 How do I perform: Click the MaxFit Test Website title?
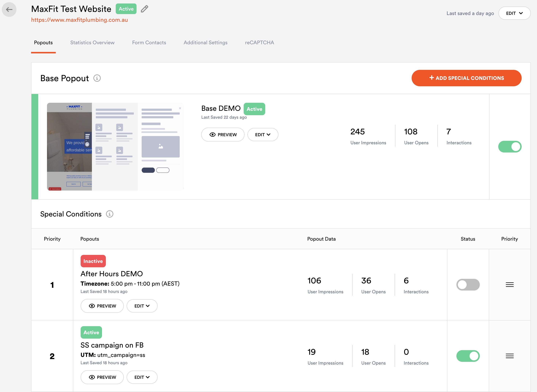point(71,9)
